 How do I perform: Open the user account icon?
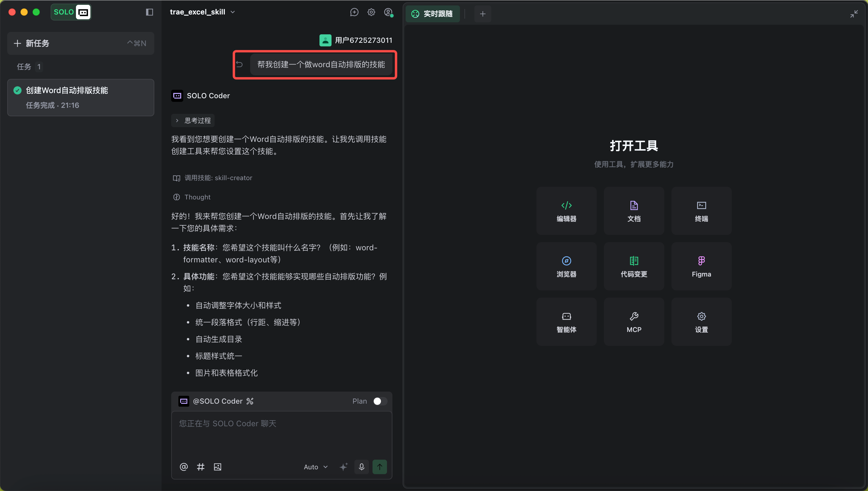[x=388, y=12]
